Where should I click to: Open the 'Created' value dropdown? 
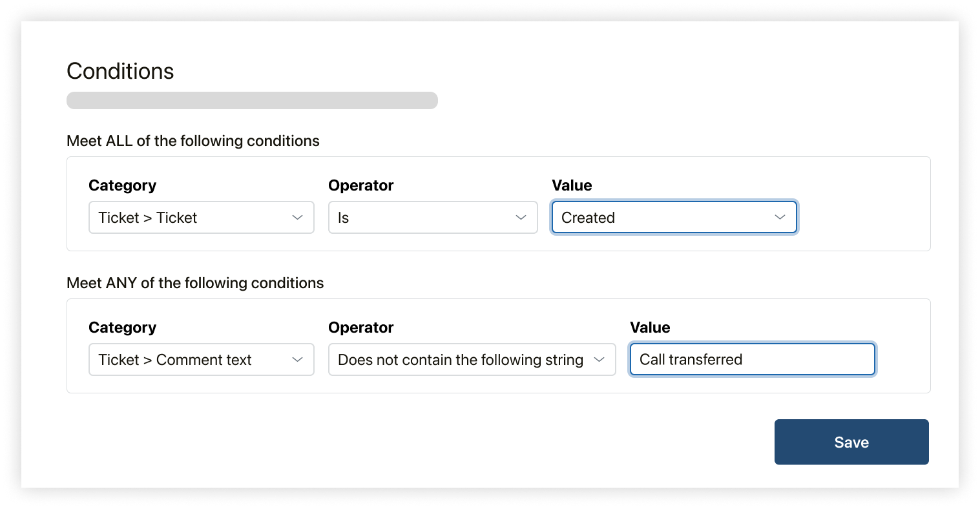tap(665, 218)
